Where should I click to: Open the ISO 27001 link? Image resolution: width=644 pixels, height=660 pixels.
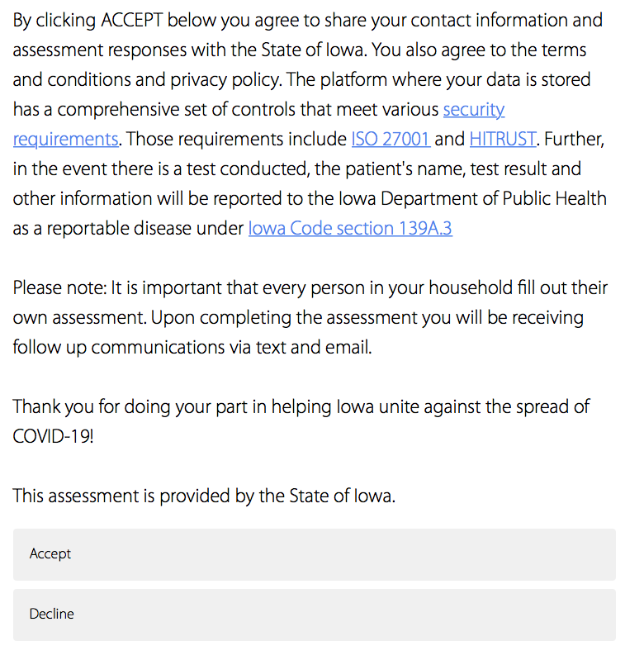tap(391, 140)
